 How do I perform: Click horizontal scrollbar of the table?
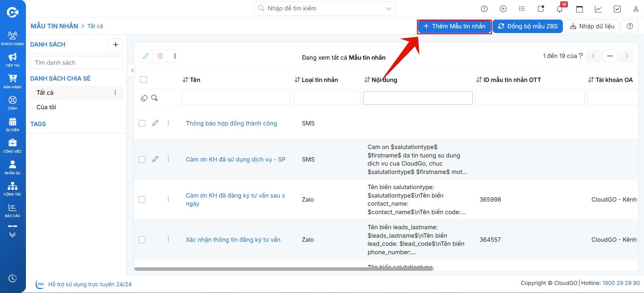[x=283, y=269]
